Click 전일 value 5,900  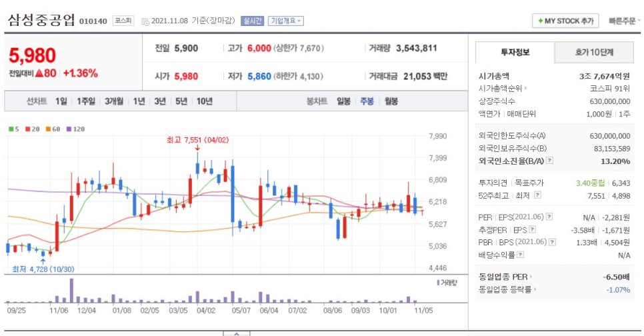coord(186,48)
